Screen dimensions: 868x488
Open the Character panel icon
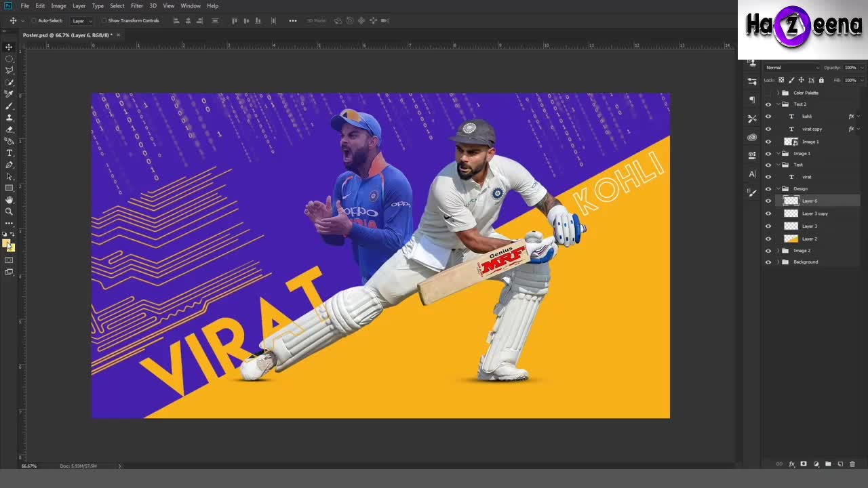click(x=752, y=174)
